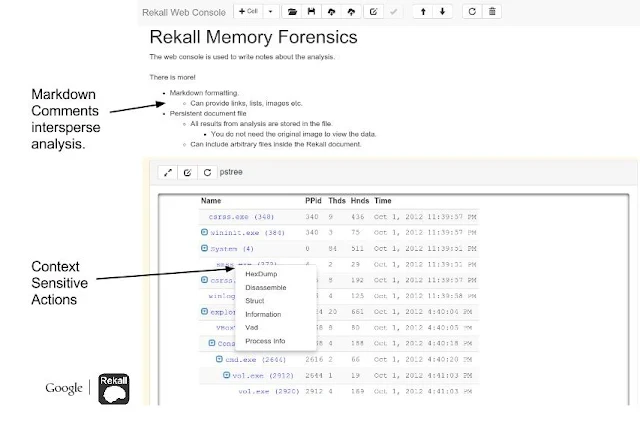
Task: Click the 511 handles value in System row
Action: coord(357,249)
